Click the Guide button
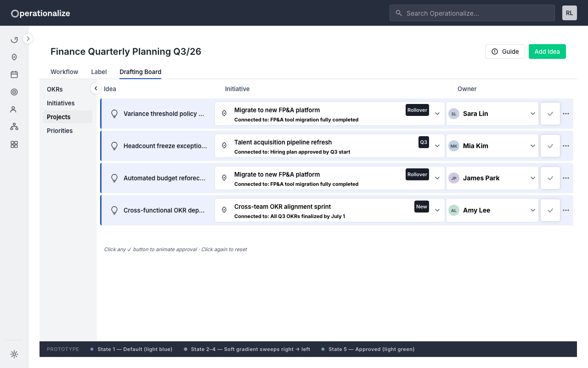The image size is (588, 368). pos(505,52)
